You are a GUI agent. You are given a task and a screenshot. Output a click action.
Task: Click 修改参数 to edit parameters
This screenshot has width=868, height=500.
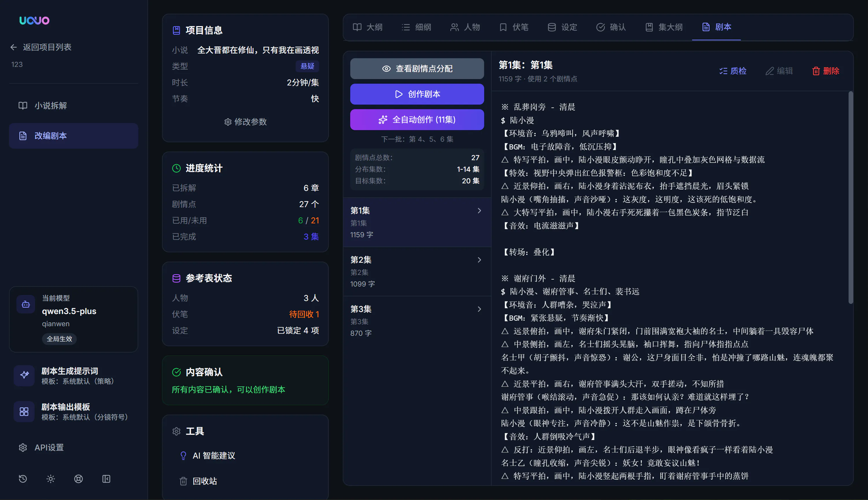[x=245, y=122]
